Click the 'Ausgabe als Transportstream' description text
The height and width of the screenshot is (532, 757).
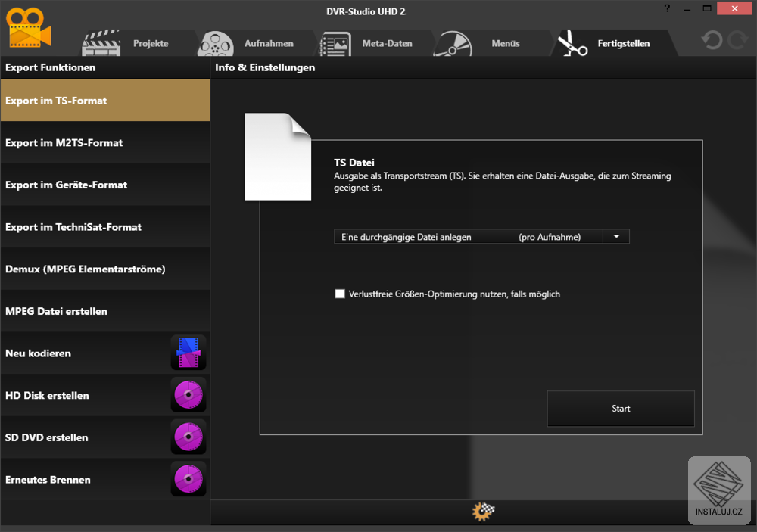point(502,182)
